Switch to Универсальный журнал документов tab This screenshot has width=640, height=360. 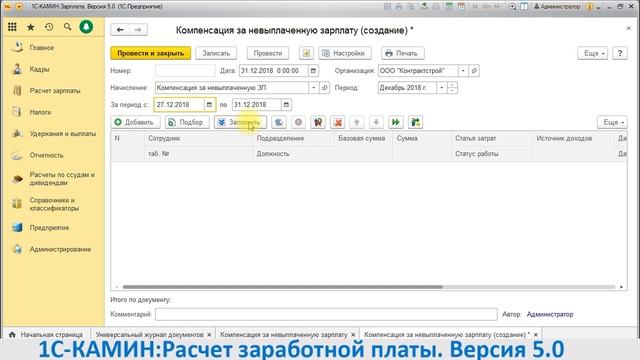tap(149, 334)
